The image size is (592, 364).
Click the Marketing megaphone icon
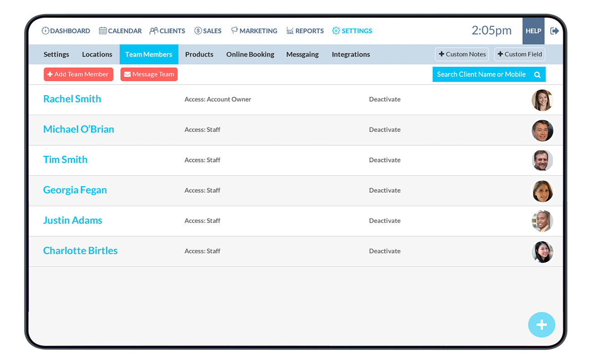234,30
